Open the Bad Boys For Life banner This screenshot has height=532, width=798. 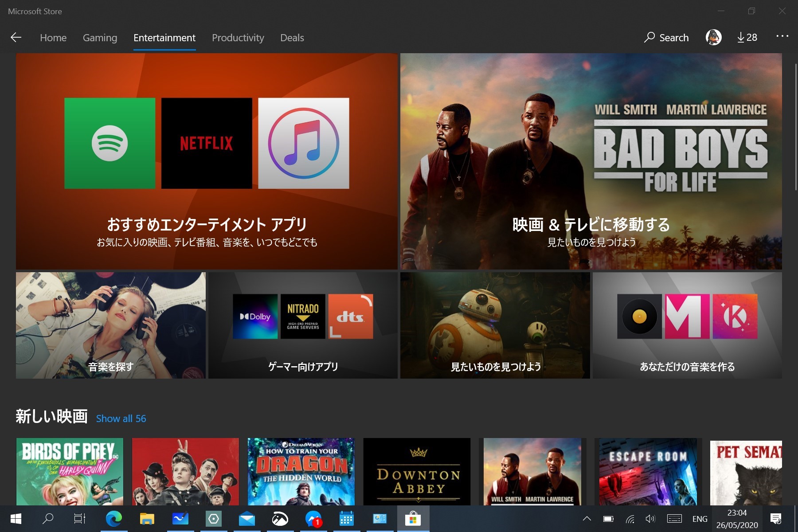pos(591,161)
